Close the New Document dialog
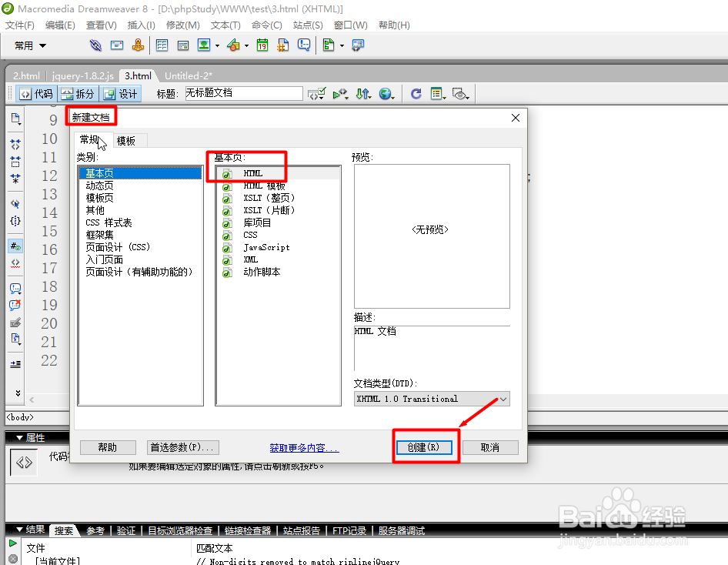This screenshot has height=565, width=728. click(x=516, y=118)
